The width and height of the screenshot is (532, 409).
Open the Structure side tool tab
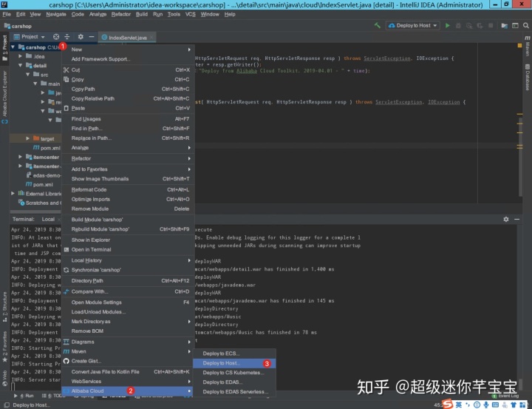(4, 306)
